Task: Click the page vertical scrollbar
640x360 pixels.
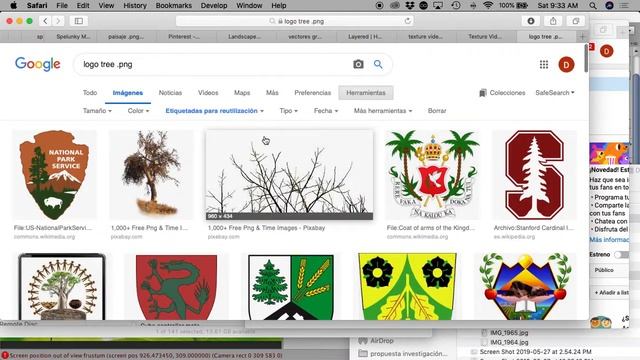Action: [x=586, y=58]
